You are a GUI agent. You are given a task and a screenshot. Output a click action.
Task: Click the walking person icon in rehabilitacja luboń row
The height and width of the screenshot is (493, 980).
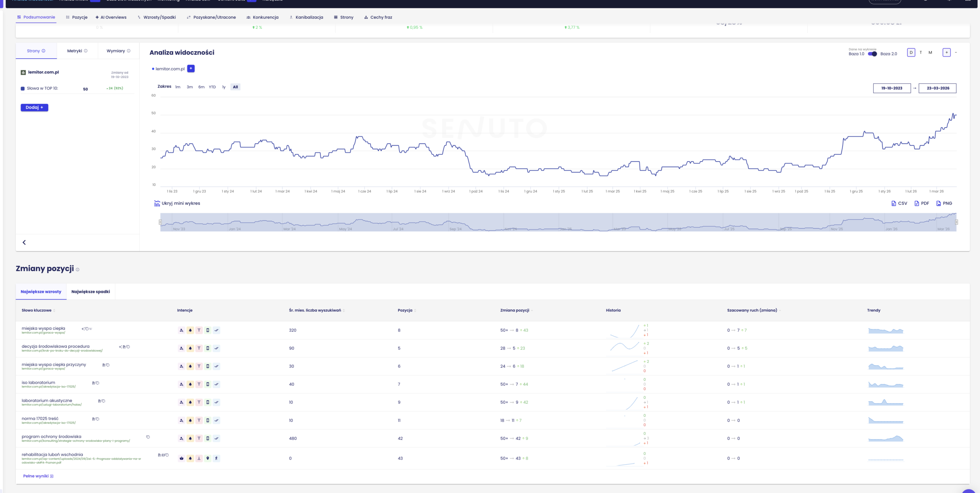(217, 458)
